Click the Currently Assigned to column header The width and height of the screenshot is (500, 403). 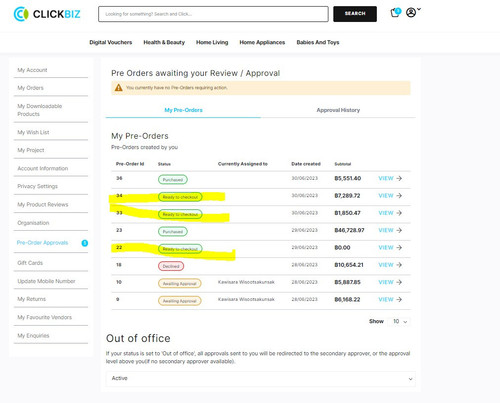tap(243, 164)
